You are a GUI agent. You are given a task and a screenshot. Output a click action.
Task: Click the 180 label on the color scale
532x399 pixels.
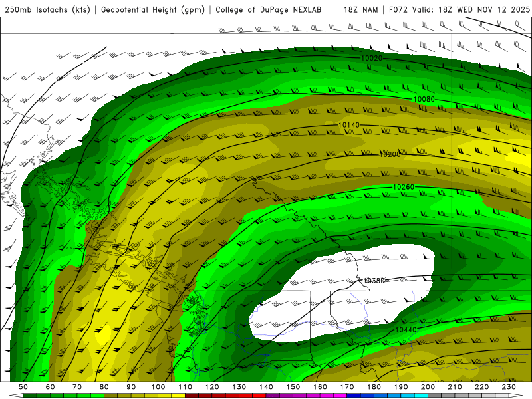[x=374, y=387]
